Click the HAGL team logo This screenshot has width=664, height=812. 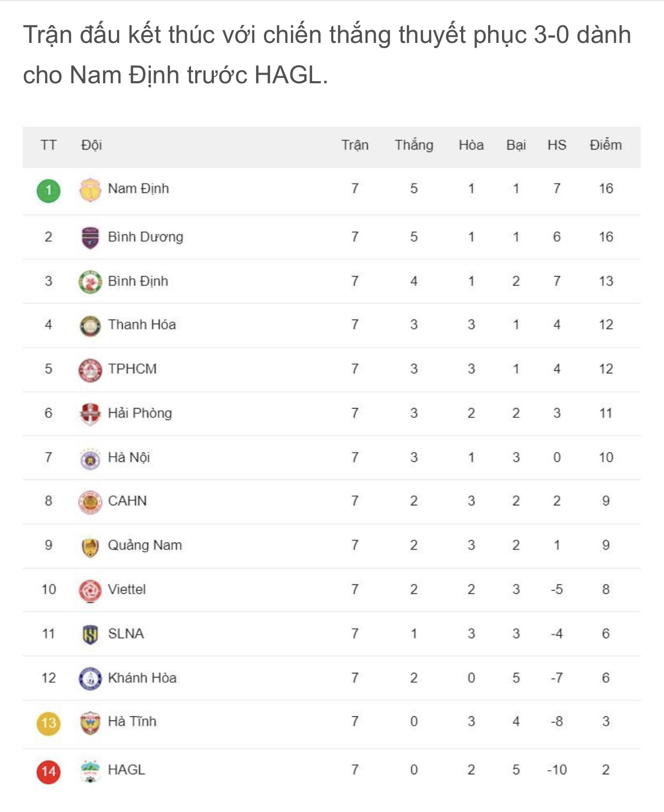[x=90, y=771]
